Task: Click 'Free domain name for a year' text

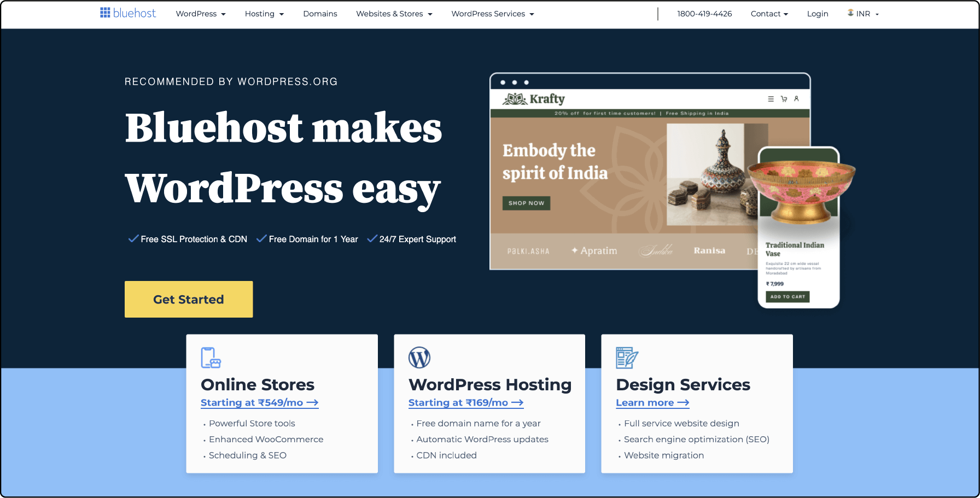Action: [x=479, y=424]
